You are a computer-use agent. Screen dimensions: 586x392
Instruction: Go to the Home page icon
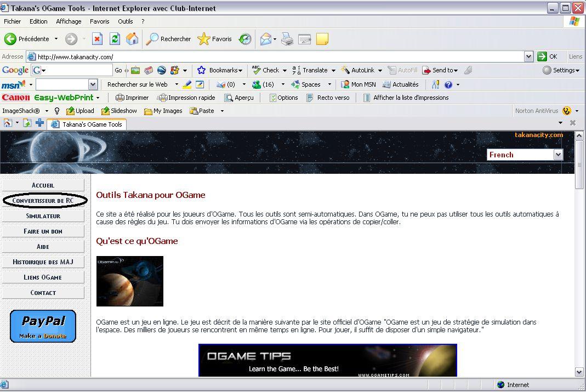[132, 39]
